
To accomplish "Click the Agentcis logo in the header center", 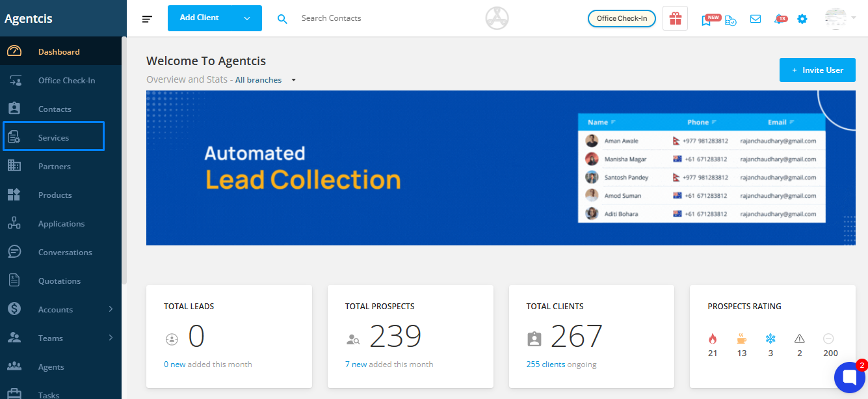I will click(497, 18).
